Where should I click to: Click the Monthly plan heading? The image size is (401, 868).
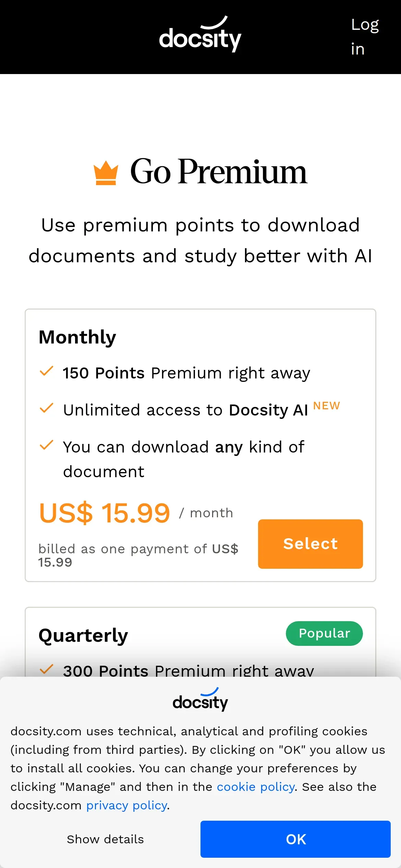click(77, 337)
